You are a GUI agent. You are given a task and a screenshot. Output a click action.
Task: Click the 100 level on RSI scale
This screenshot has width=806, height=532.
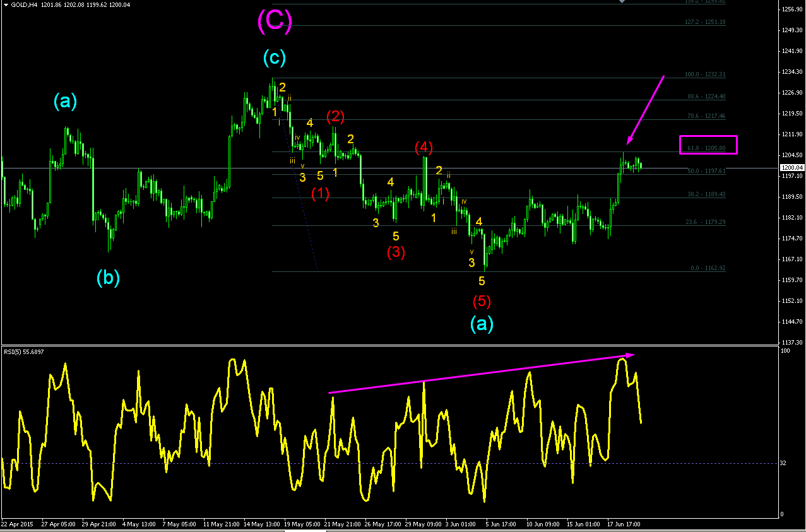click(x=785, y=350)
